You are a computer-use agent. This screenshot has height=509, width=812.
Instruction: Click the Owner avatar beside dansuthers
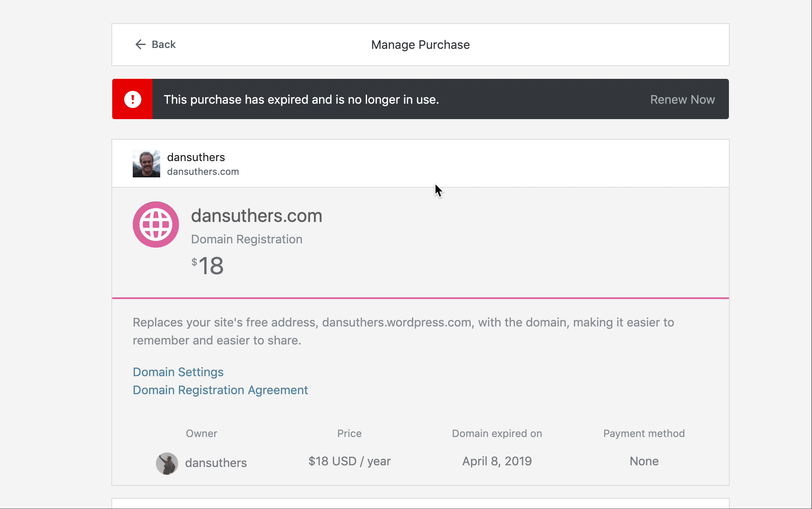tap(167, 463)
